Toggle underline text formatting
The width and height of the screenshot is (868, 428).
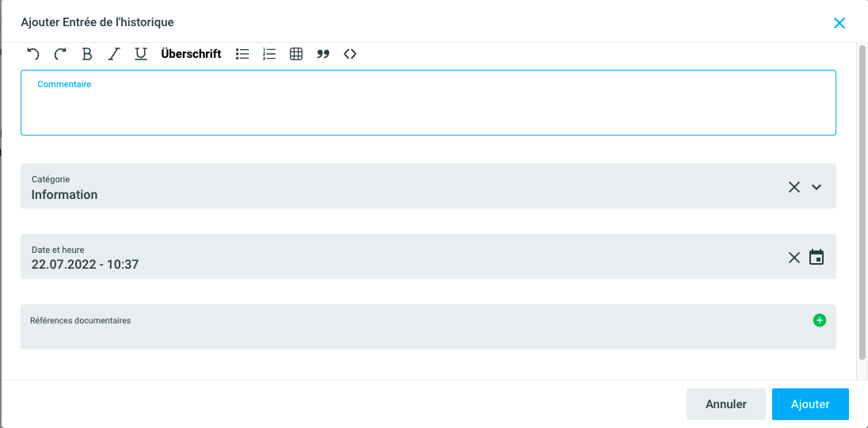tap(141, 54)
